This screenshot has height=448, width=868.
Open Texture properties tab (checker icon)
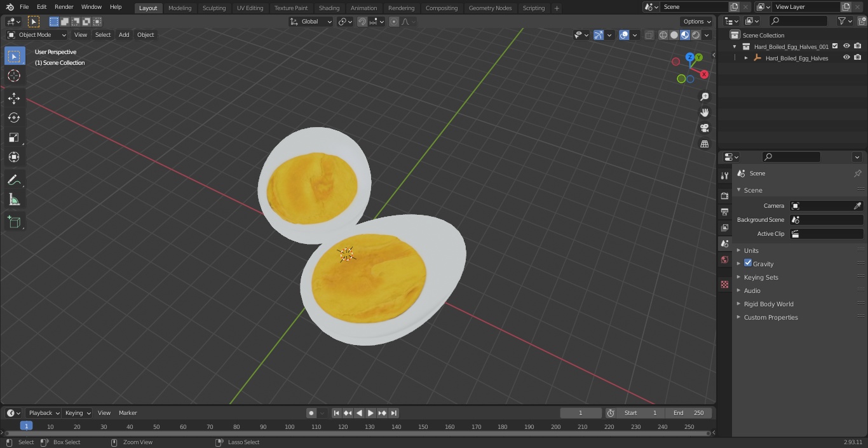[724, 284]
